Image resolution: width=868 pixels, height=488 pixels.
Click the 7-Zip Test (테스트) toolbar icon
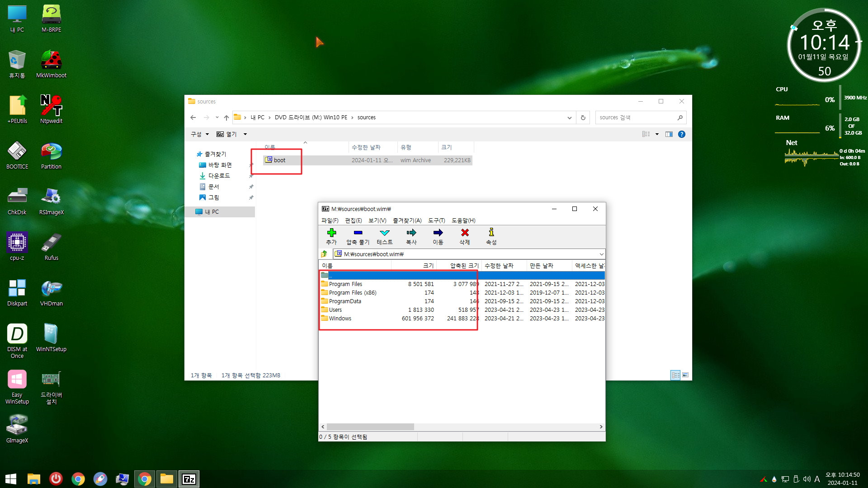click(385, 233)
